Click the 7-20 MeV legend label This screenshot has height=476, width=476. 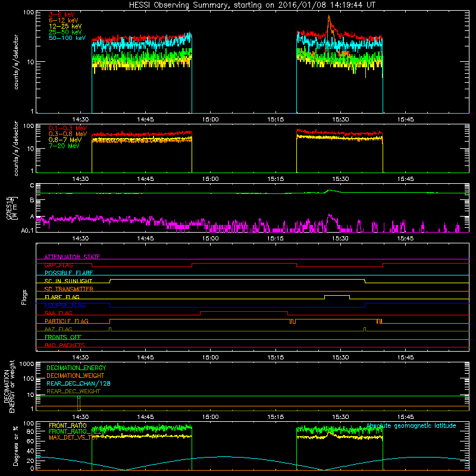pos(64,146)
